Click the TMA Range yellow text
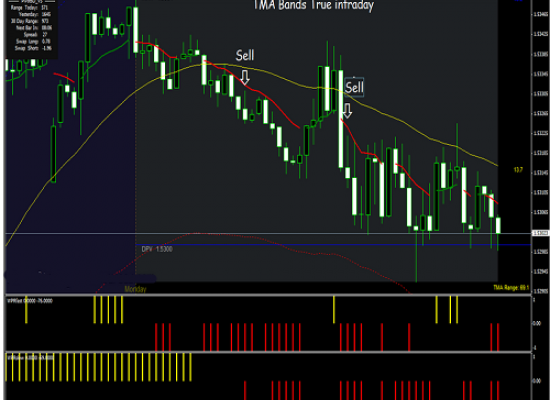 click(511, 288)
